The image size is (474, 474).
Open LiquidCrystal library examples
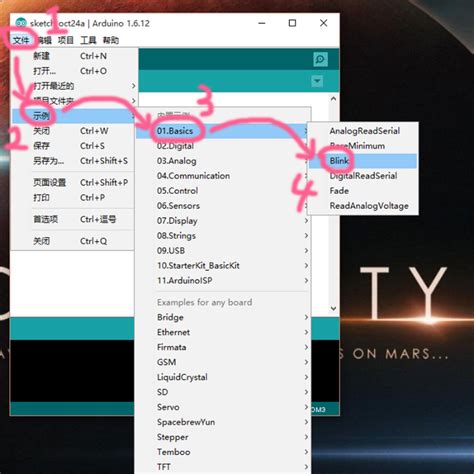223,377
